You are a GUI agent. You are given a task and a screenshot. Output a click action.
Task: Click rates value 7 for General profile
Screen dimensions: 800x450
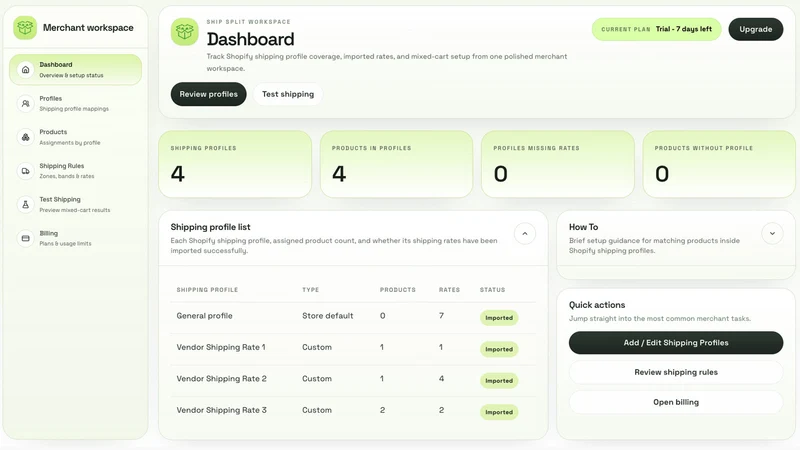pyautogui.click(x=441, y=316)
